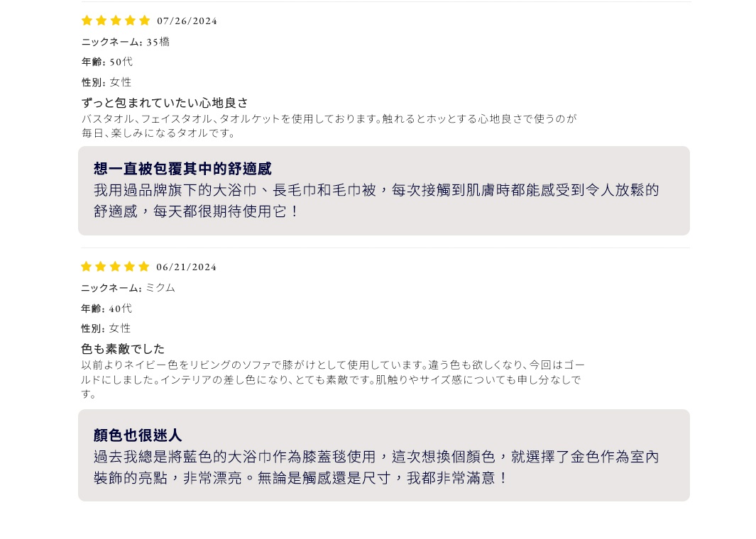
Task: Select review title 色も素敵でした
Action: (123, 349)
